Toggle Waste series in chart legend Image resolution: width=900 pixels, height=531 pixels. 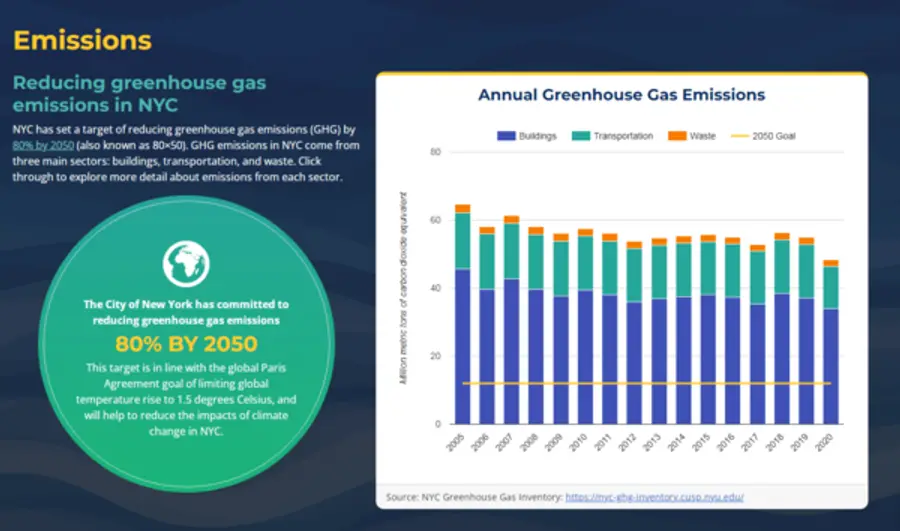[702, 136]
